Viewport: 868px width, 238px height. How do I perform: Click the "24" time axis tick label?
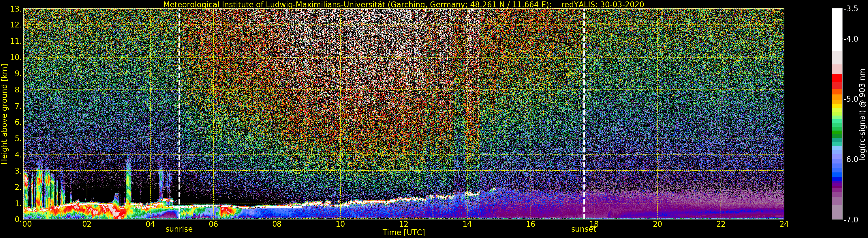pyautogui.click(x=784, y=224)
